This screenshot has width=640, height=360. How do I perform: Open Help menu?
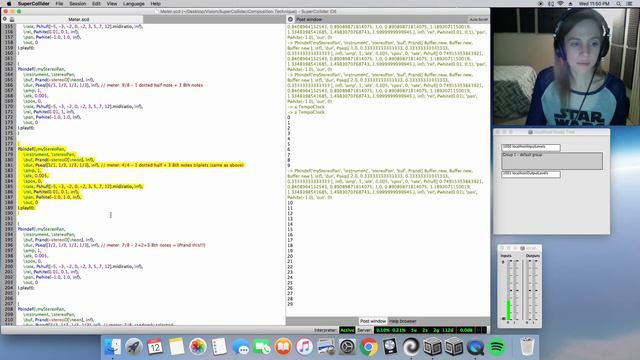coord(156,4)
